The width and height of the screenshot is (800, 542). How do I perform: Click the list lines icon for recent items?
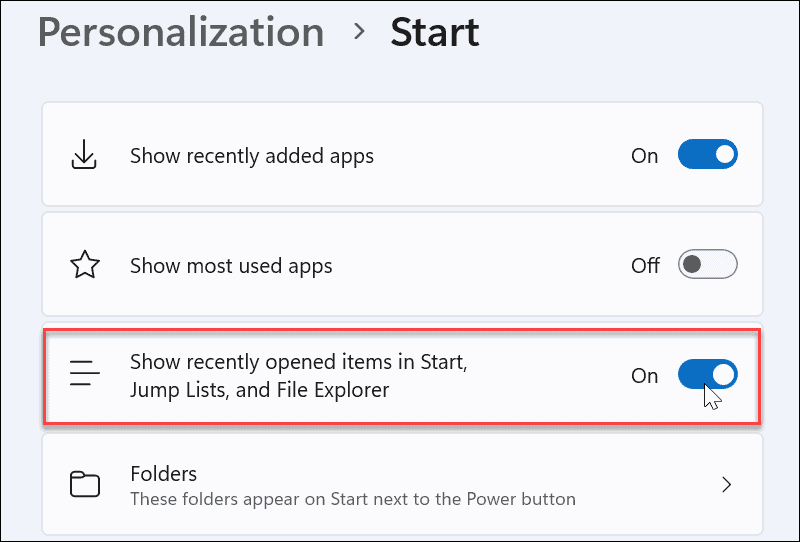(85, 376)
